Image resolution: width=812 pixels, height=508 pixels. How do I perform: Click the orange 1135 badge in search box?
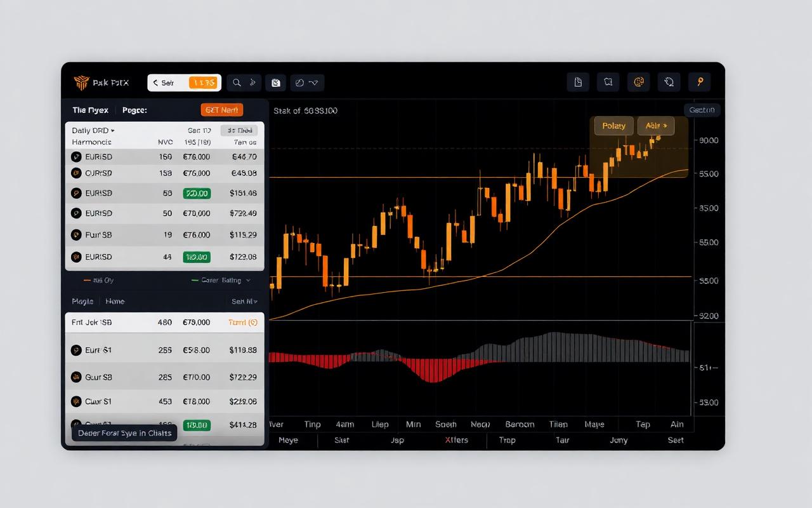(204, 83)
